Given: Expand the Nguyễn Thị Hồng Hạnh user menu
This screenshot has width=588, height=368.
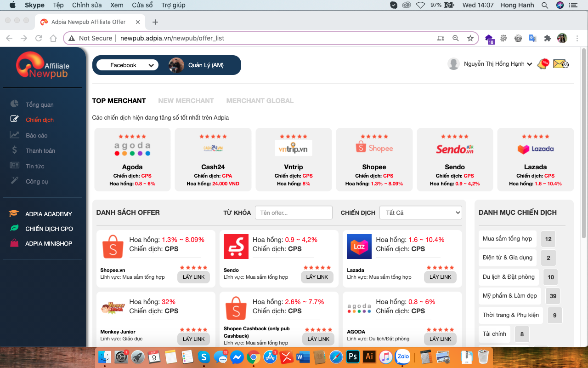Looking at the screenshot, I should (498, 64).
